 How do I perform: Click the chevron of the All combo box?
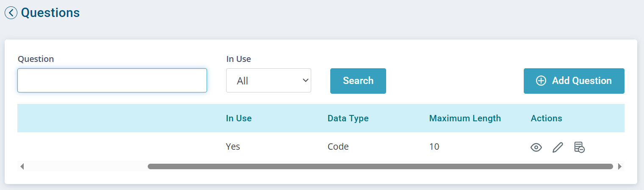click(305, 80)
